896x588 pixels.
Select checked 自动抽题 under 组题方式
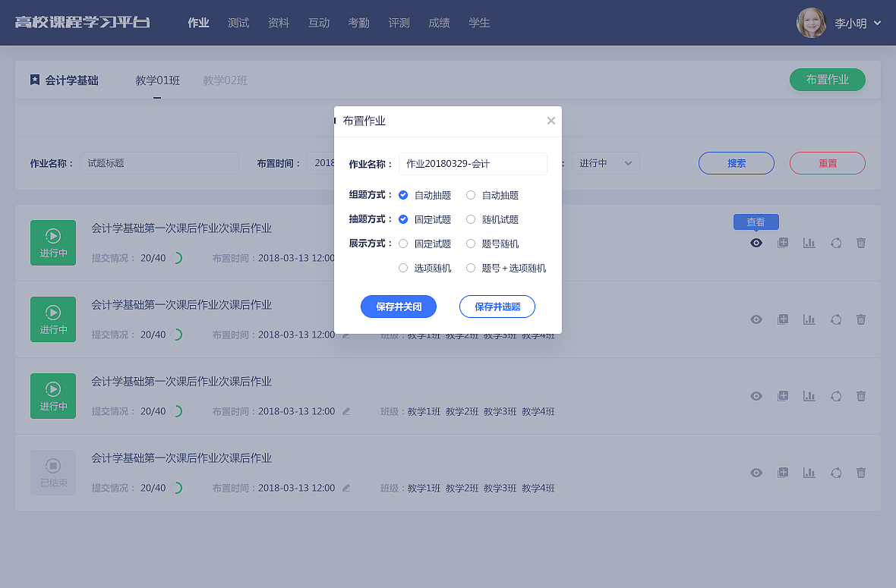(x=403, y=195)
